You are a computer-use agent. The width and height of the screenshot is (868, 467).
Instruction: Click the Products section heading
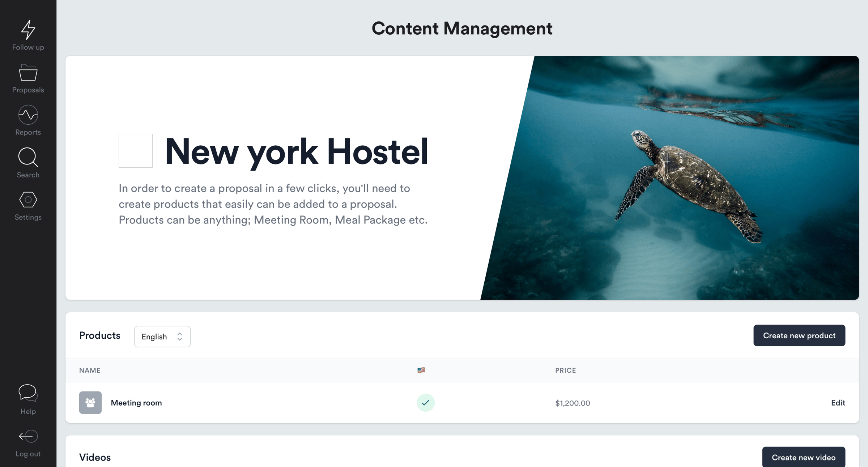(100, 335)
